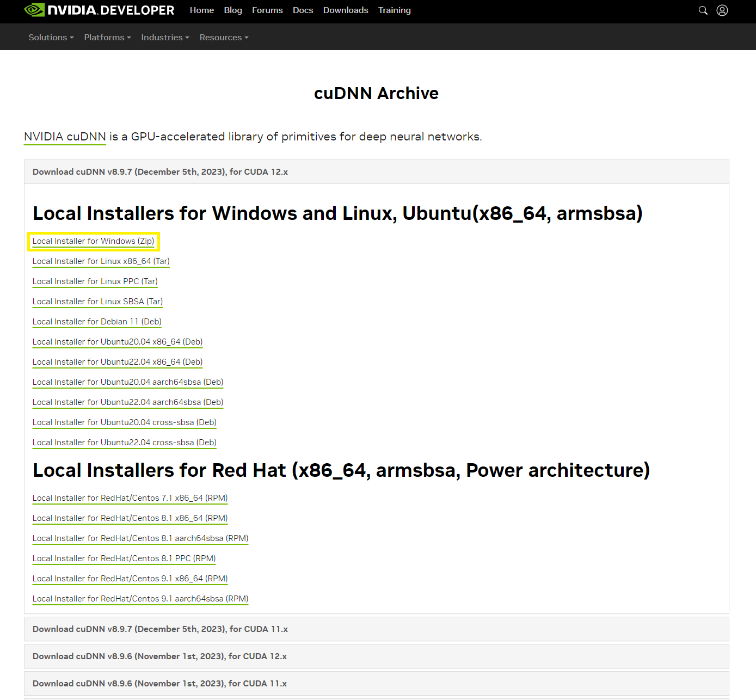Open the Downloads nav link

pyautogui.click(x=346, y=10)
